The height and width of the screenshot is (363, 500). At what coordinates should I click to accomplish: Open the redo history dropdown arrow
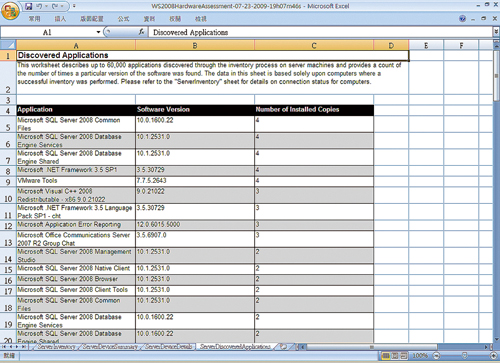click(x=62, y=6)
